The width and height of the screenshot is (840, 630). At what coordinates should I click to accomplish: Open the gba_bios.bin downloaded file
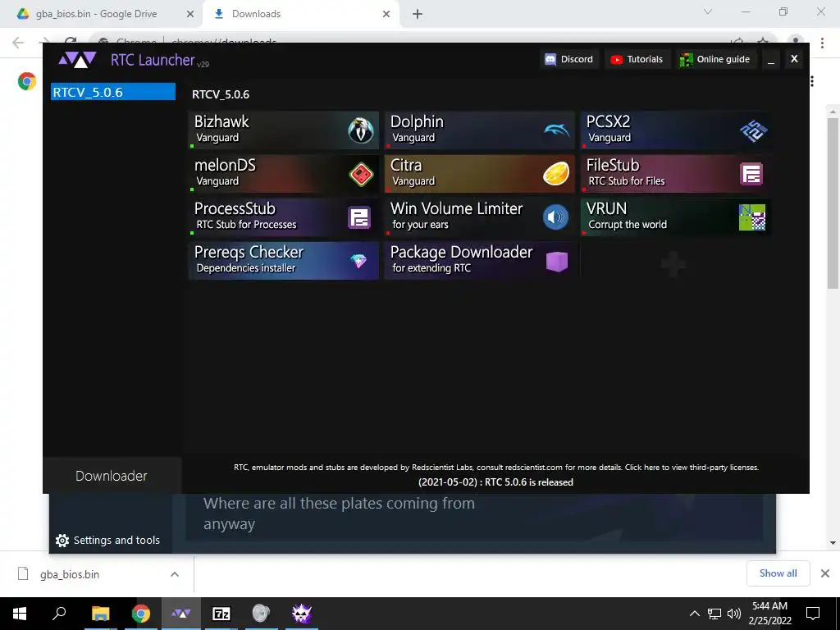(x=70, y=574)
